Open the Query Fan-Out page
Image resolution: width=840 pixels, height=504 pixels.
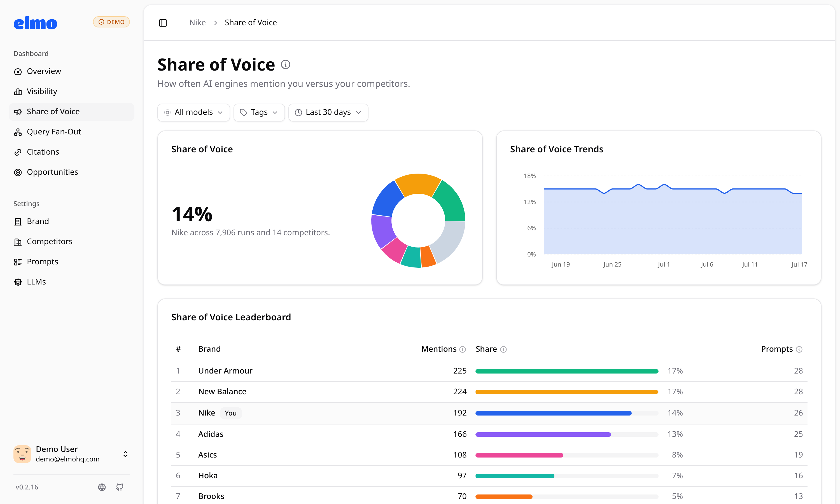tap(72, 132)
